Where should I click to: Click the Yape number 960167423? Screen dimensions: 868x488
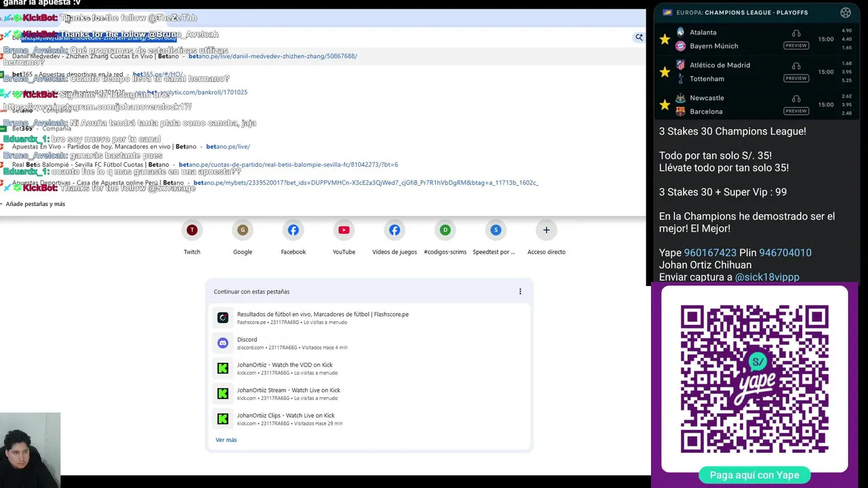710,253
